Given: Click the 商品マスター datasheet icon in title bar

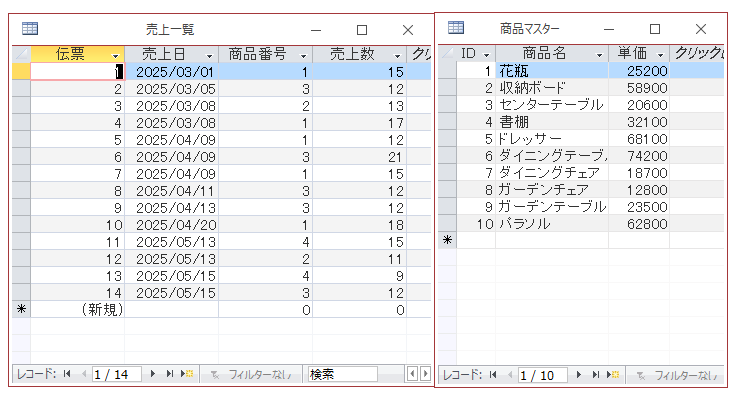Looking at the screenshot, I should 456,28.
